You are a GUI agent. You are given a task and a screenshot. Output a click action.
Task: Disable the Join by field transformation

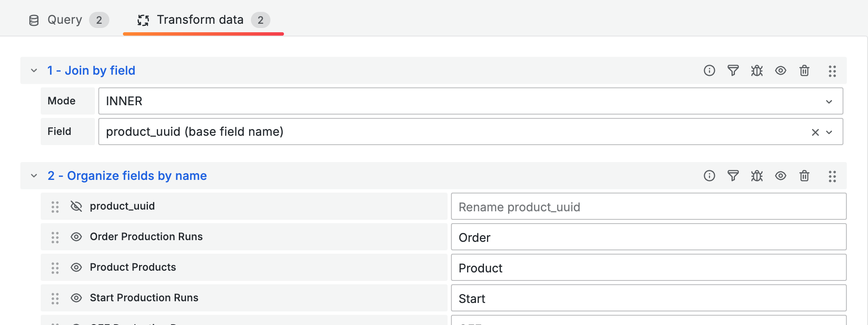pyautogui.click(x=781, y=70)
